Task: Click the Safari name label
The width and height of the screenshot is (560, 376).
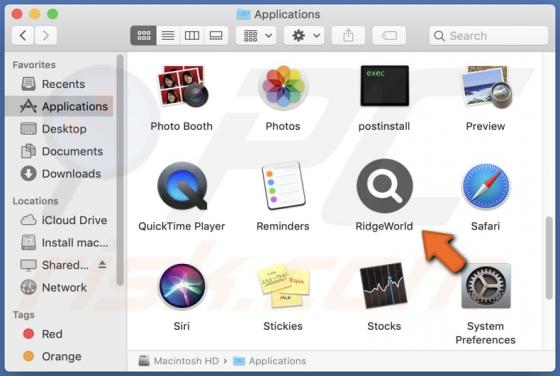Action: (x=485, y=226)
